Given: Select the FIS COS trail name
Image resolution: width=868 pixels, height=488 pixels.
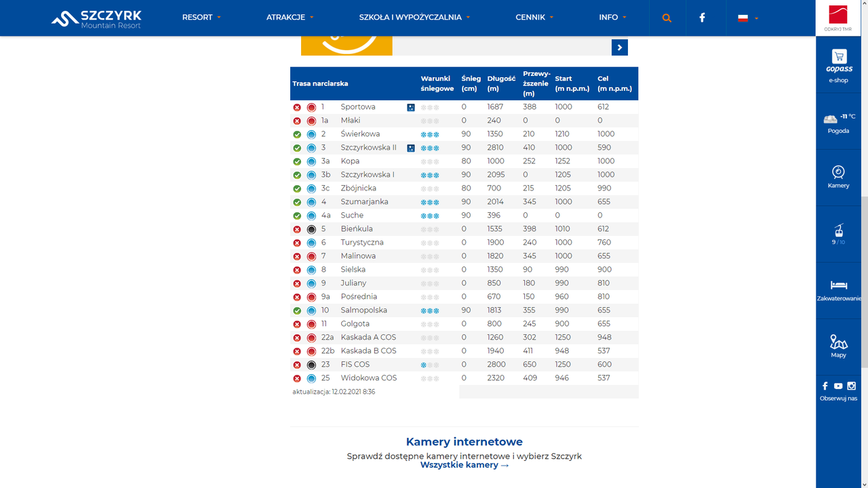Looking at the screenshot, I should (355, 365).
